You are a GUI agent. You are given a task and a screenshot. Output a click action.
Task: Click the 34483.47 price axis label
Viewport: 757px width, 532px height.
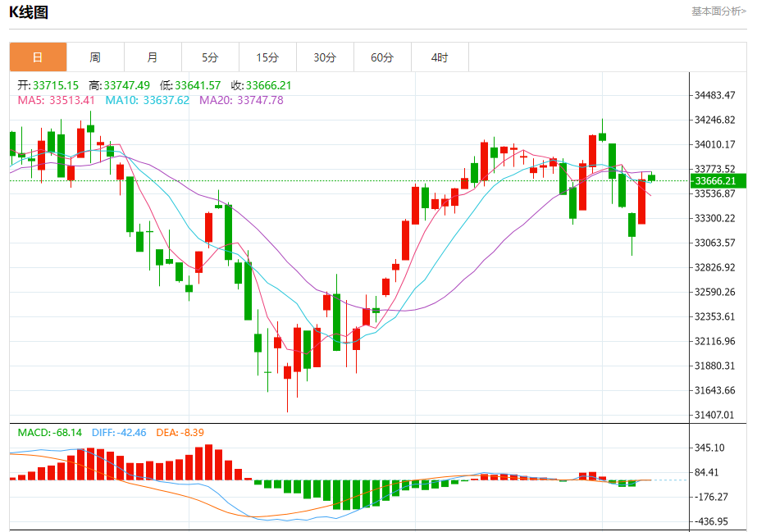(714, 95)
